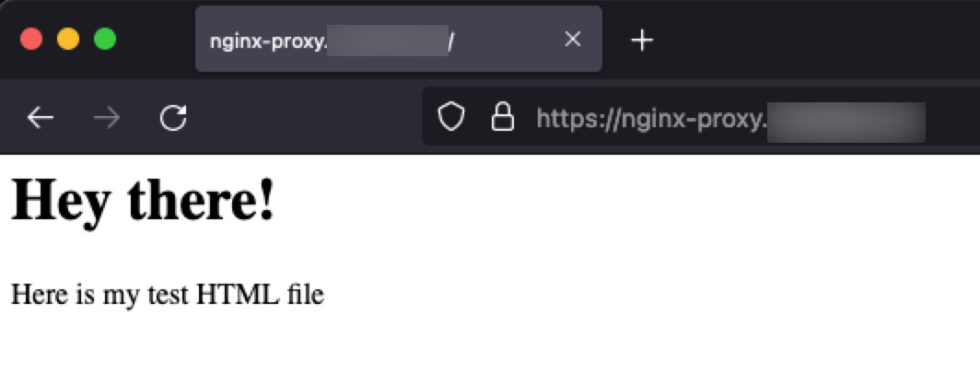Click empty tab strip right of plus button
This screenshot has height=374, width=980.
tap(812, 40)
